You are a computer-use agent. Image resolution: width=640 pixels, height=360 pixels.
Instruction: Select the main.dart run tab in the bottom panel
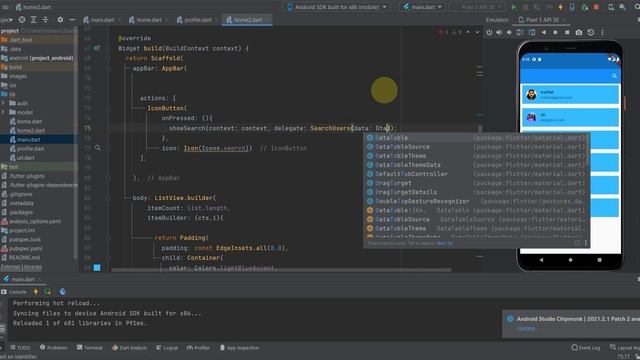22,279
